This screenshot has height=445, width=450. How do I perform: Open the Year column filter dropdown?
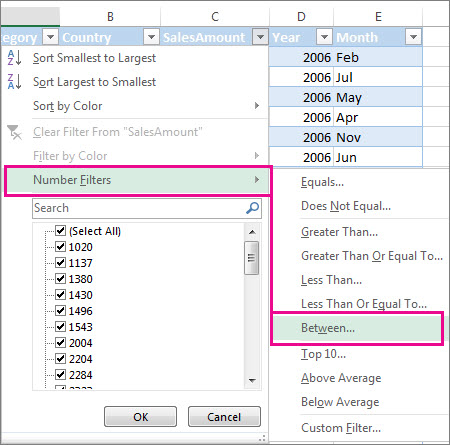coord(324,37)
